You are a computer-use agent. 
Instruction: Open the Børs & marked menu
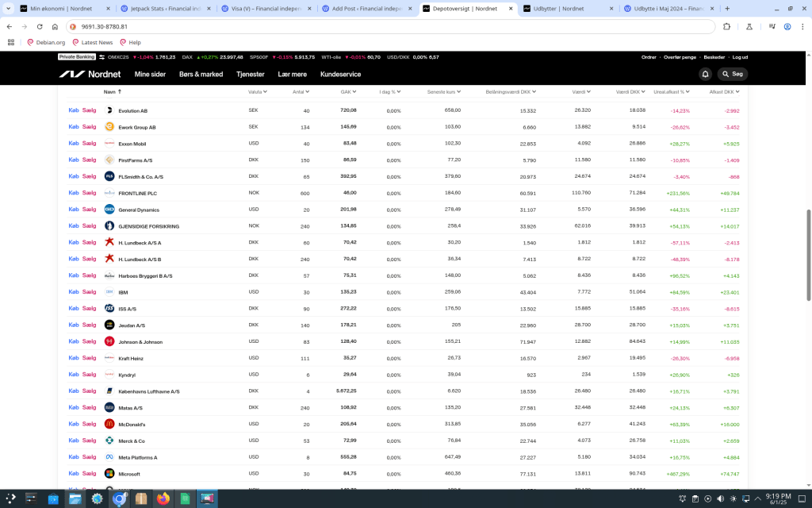(201, 74)
